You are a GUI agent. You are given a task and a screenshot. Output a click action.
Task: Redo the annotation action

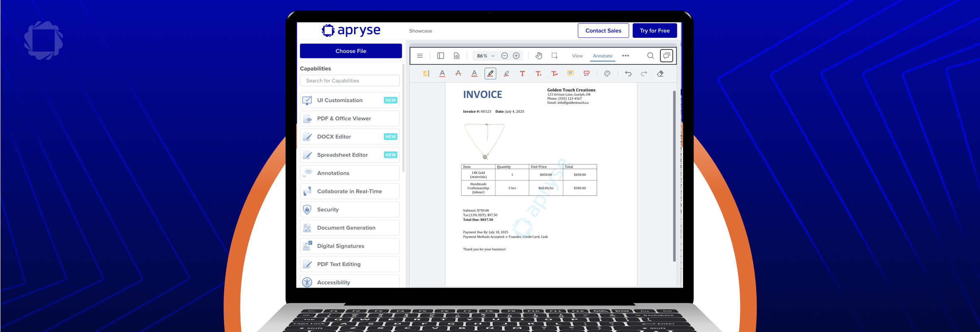point(644,73)
